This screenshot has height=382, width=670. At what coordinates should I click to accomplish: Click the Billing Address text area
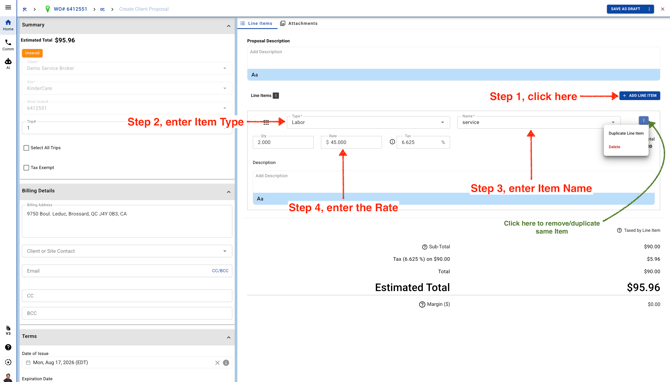point(127,221)
